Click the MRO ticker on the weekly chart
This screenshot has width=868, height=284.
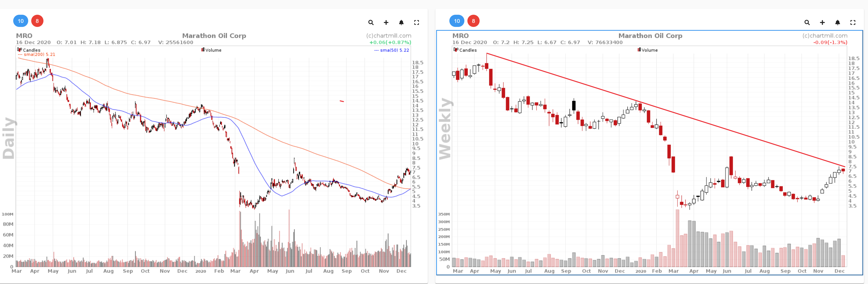tap(461, 36)
